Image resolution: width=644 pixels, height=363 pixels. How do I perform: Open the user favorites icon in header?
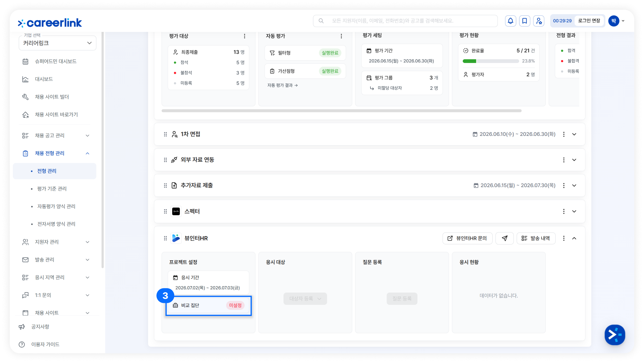click(x=539, y=21)
